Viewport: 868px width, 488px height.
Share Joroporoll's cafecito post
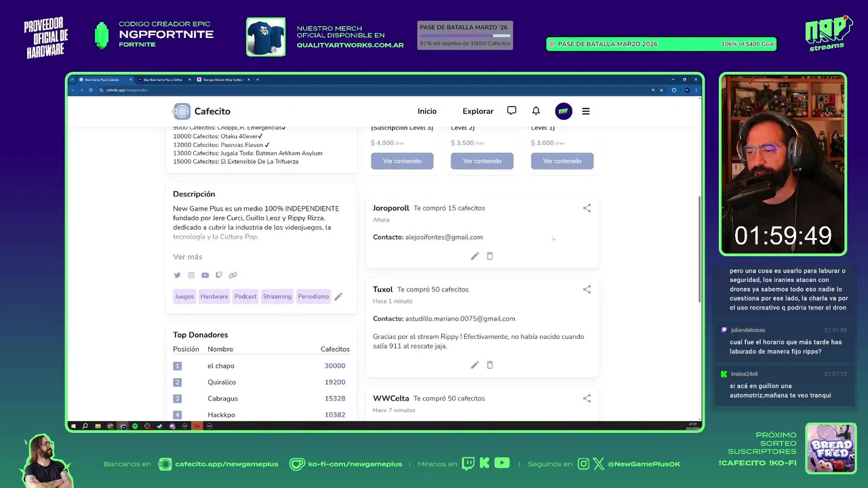coord(587,208)
